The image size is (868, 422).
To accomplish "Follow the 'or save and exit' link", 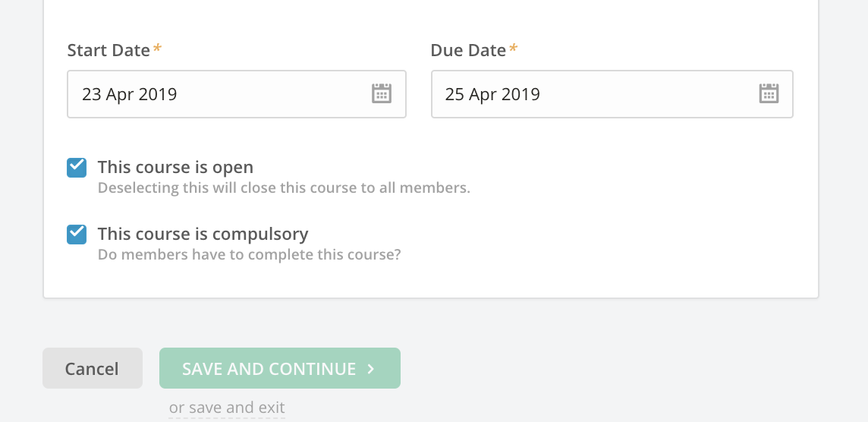I will tap(227, 408).
